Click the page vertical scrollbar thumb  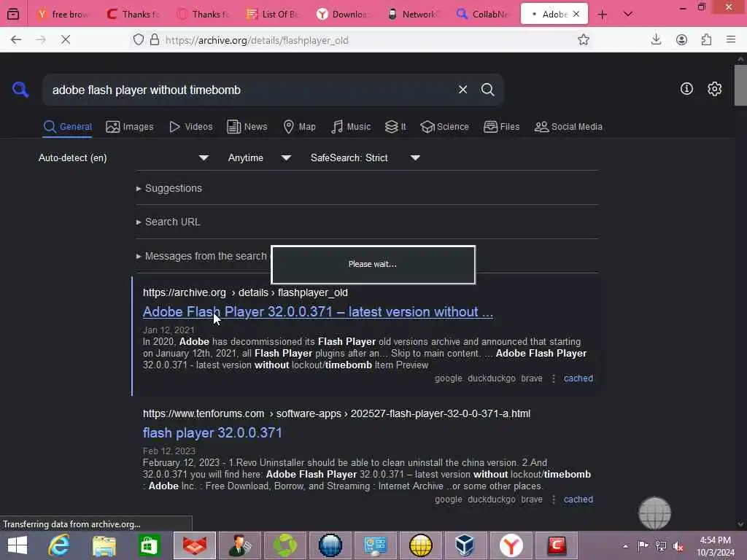(x=740, y=85)
